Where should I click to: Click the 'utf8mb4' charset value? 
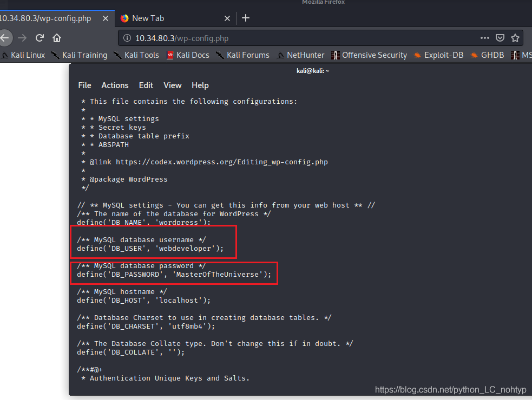click(x=187, y=326)
